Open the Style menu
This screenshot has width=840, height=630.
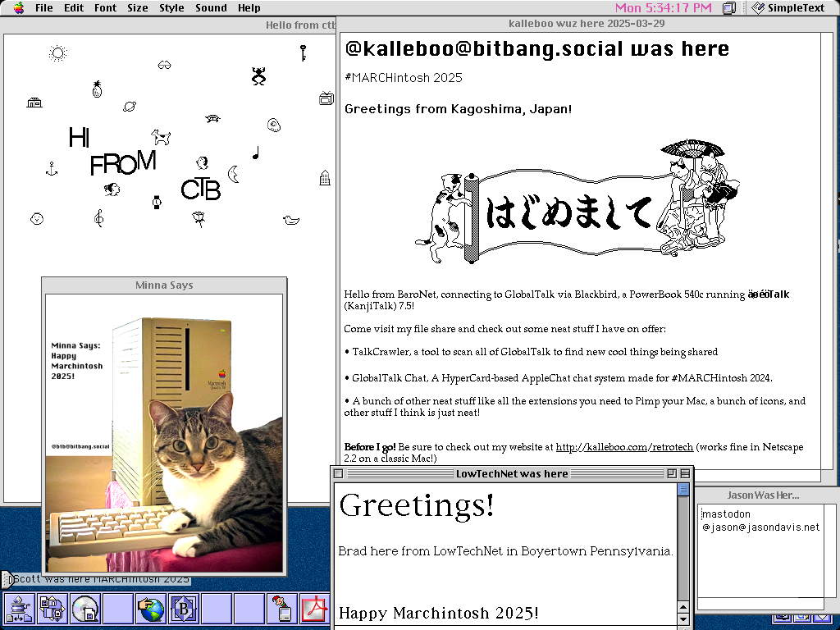coord(171,8)
